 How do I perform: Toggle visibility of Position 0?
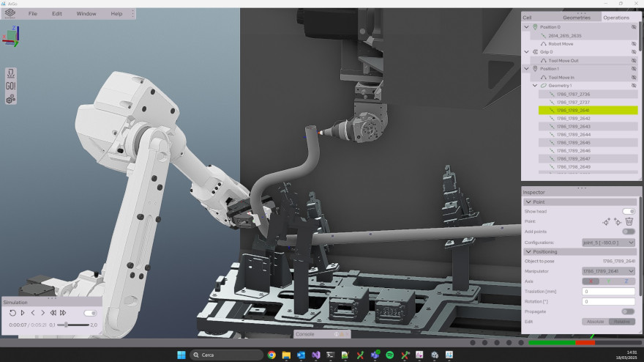click(x=634, y=27)
